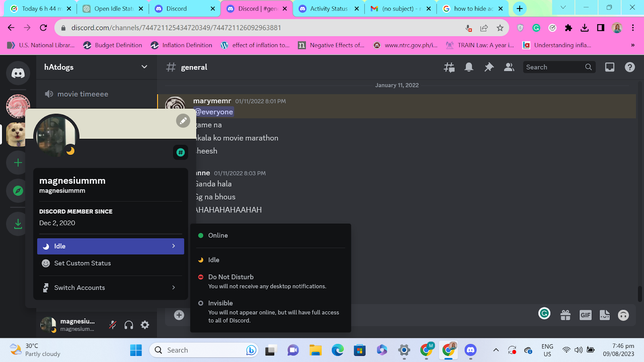Open the hAtdogs server dropdown
Image resolution: width=644 pixels, height=362 pixels.
(x=97, y=67)
